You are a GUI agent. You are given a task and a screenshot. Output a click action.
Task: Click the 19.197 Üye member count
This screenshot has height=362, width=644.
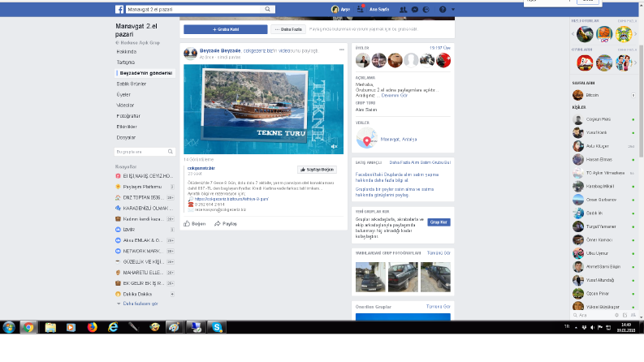[440, 48]
